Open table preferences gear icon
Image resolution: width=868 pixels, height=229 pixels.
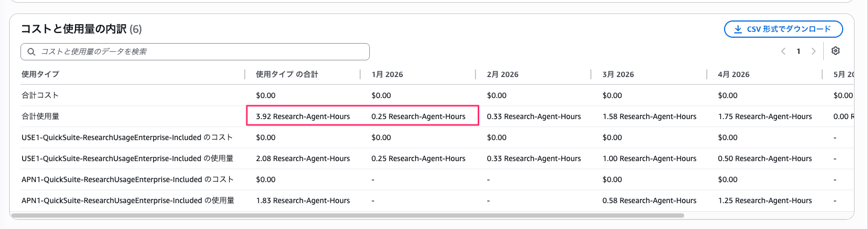tap(836, 51)
